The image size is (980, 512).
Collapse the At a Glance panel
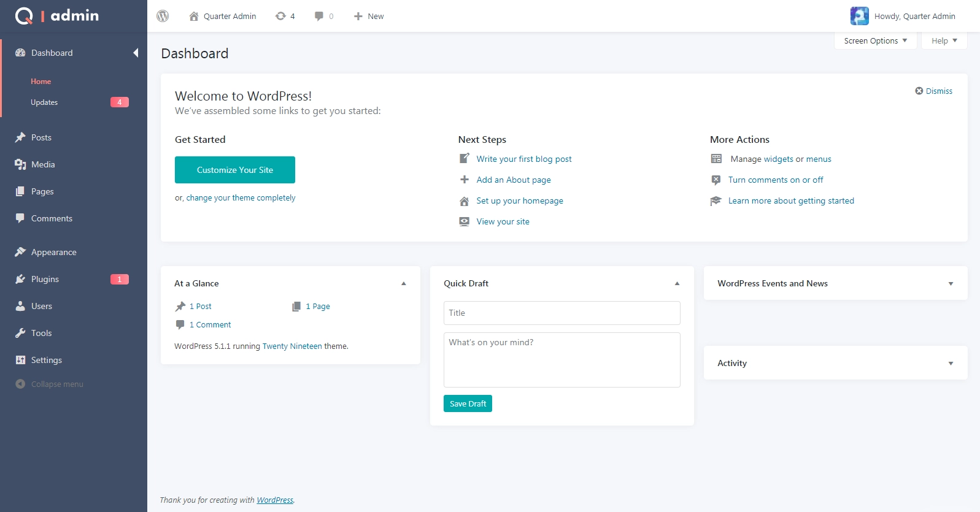click(404, 283)
